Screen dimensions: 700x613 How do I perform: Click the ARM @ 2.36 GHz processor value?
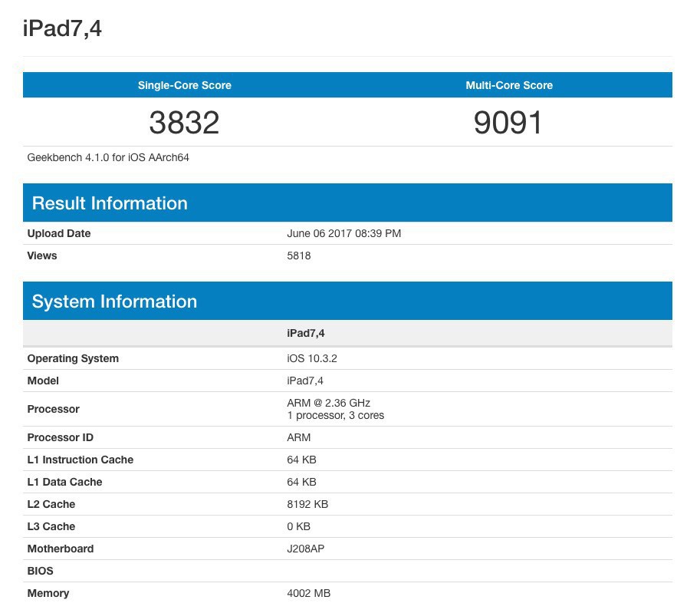click(x=329, y=403)
